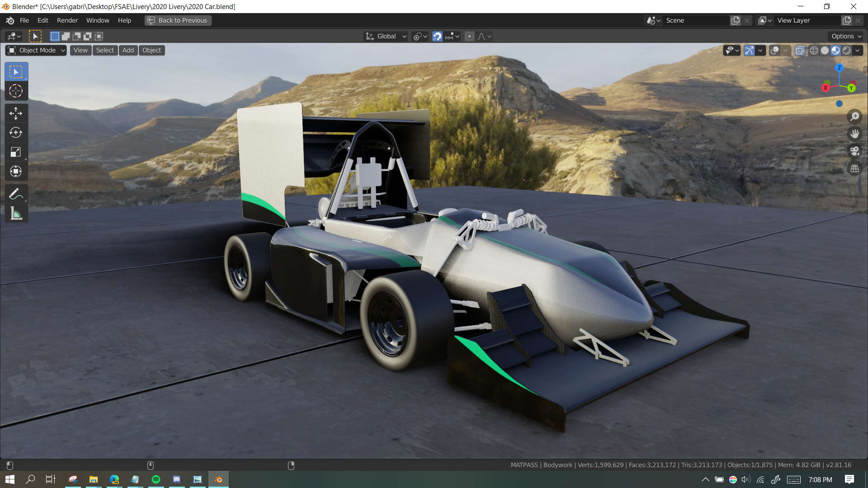Open the Object Mode dropdown
This screenshot has height=488, width=868.
pyautogui.click(x=36, y=51)
